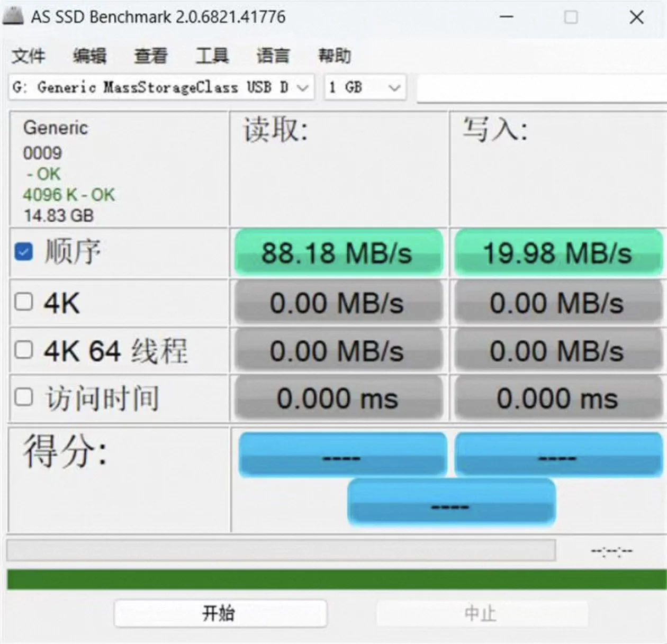Close the AS SSD Benchmark window
The height and width of the screenshot is (644, 667).
click(x=637, y=17)
